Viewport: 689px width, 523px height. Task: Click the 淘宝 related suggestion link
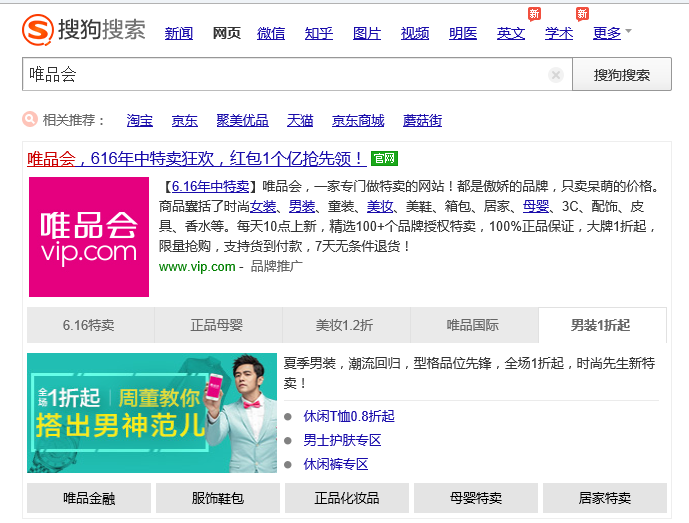pyautogui.click(x=140, y=120)
